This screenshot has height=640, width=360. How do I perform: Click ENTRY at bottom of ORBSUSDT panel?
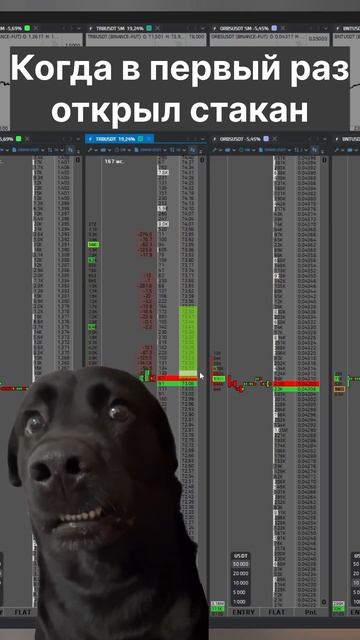tap(244, 612)
